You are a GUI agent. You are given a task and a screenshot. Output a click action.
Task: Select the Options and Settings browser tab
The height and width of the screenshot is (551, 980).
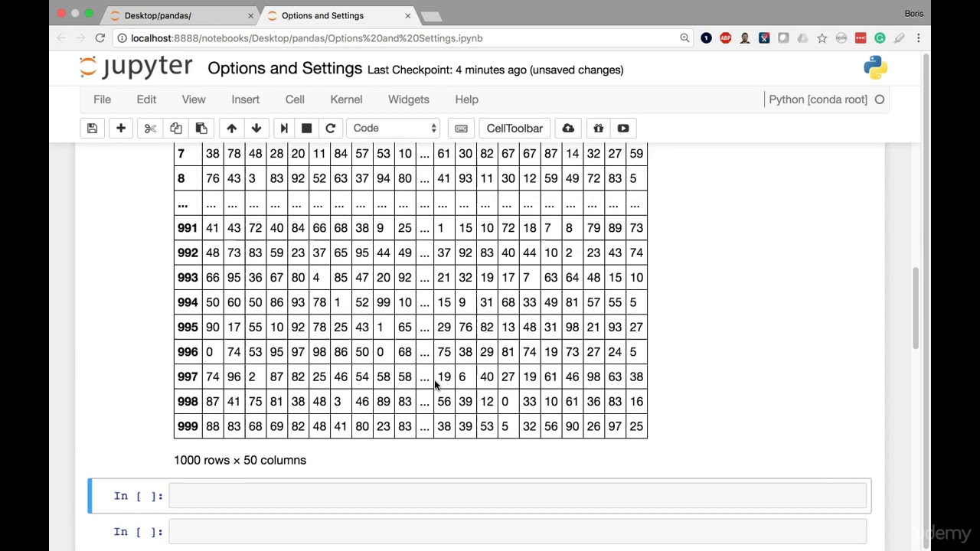click(337, 15)
